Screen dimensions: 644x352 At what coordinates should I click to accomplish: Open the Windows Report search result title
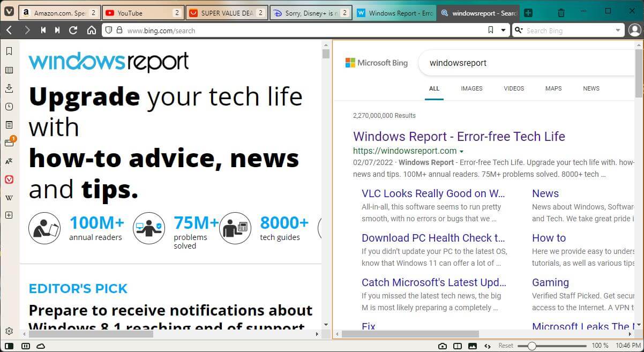[459, 136]
